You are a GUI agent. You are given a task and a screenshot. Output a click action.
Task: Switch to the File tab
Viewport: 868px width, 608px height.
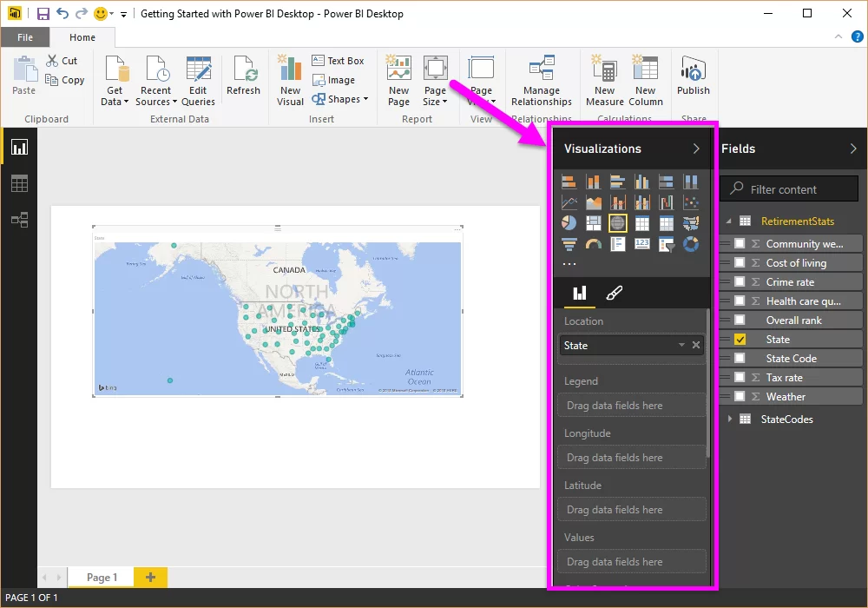pyautogui.click(x=25, y=37)
